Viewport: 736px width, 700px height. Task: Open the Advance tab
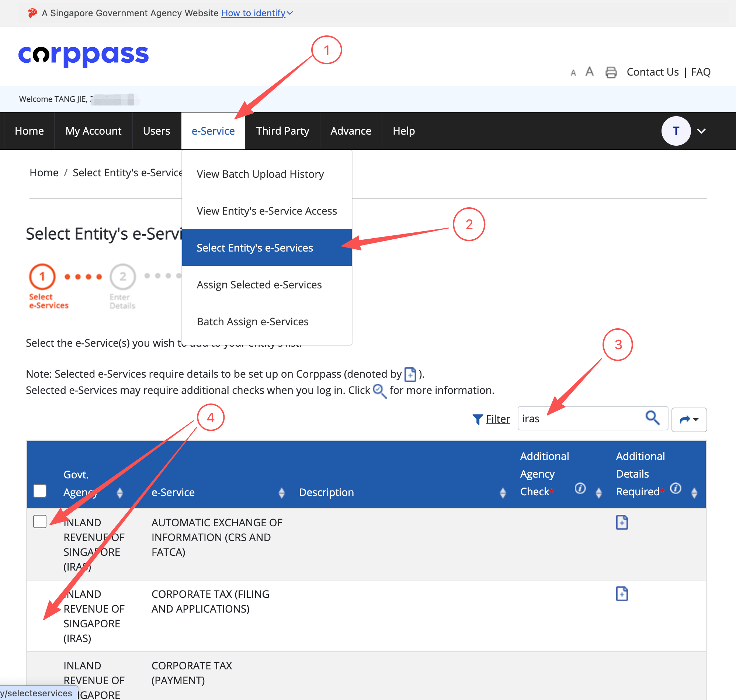click(351, 131)
